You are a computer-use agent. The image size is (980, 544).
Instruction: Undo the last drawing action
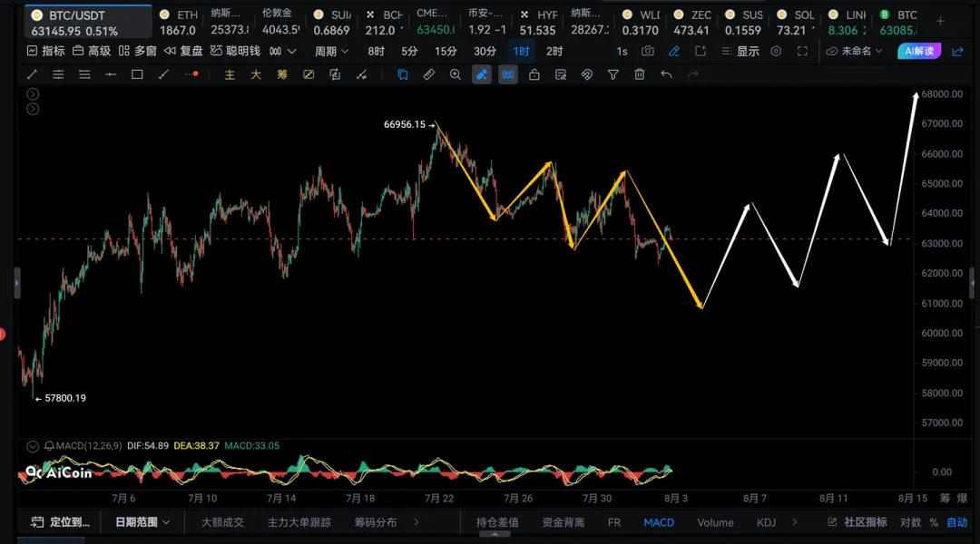[x=666, y=75]
